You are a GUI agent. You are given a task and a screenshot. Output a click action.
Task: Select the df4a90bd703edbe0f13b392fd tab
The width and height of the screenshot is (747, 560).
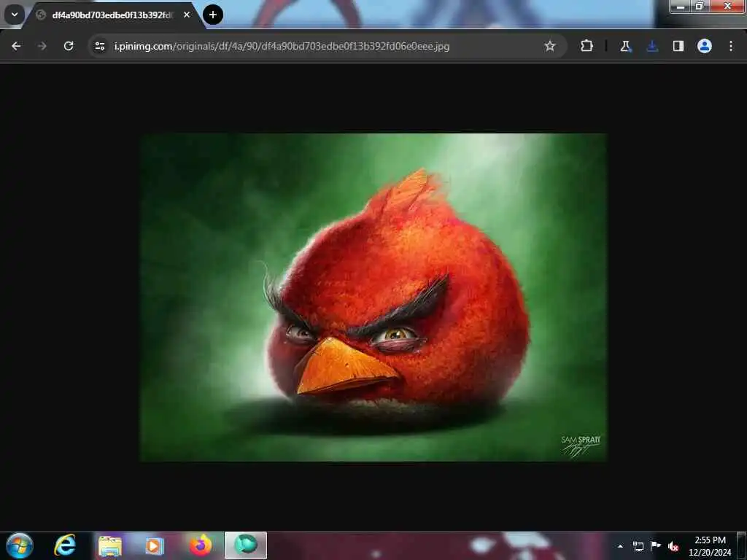[x=113, y=15]
